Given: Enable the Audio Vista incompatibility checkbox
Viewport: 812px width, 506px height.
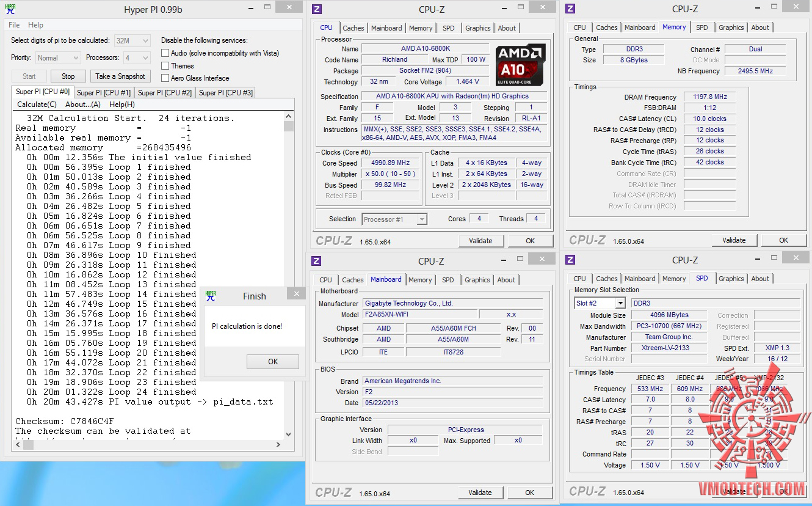Looking at the screenshot, I should click(165, 53).
